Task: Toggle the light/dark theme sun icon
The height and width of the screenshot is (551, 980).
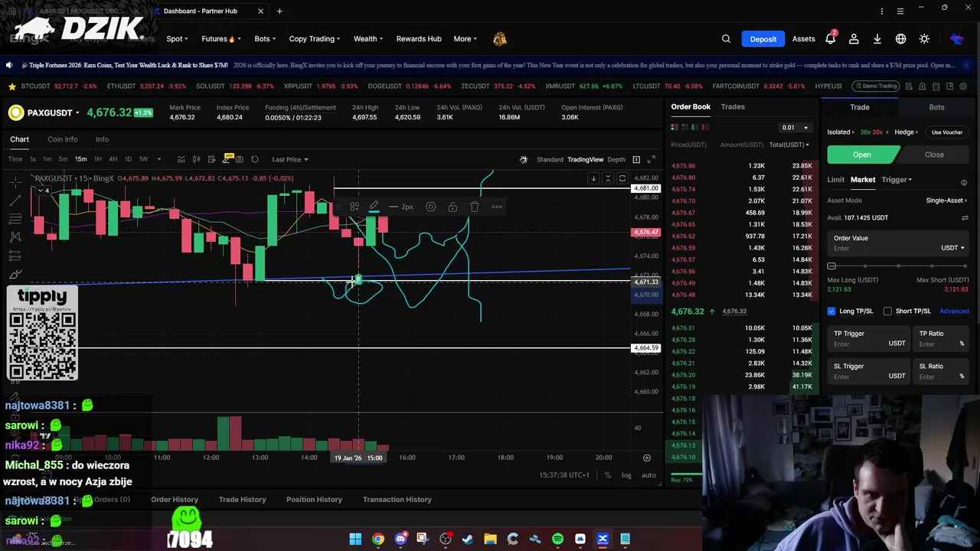Action: pyautogui.click(x=924, y=39)
